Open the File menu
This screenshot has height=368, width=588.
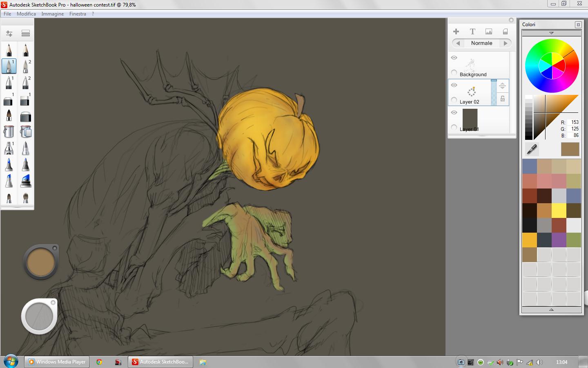coord(7,13)
